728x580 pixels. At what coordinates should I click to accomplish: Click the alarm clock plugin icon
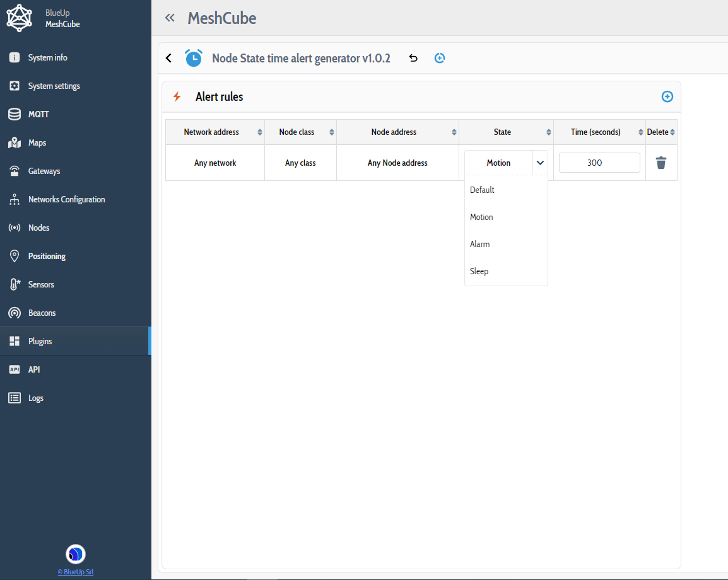point(194,58)
